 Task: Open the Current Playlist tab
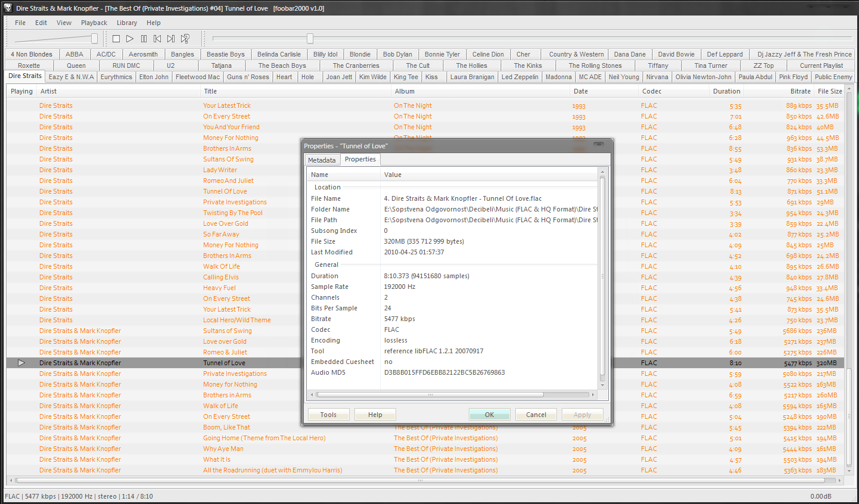click(821, 66)
